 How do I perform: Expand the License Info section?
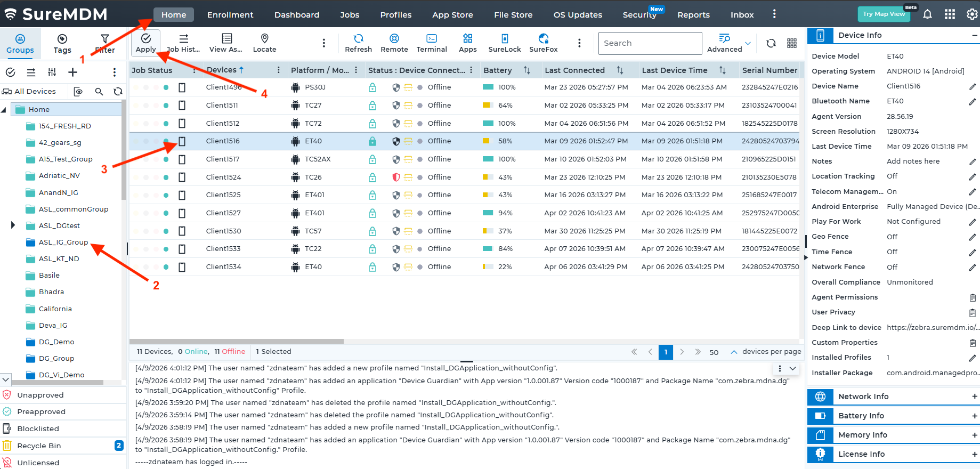tap(974, 454)
